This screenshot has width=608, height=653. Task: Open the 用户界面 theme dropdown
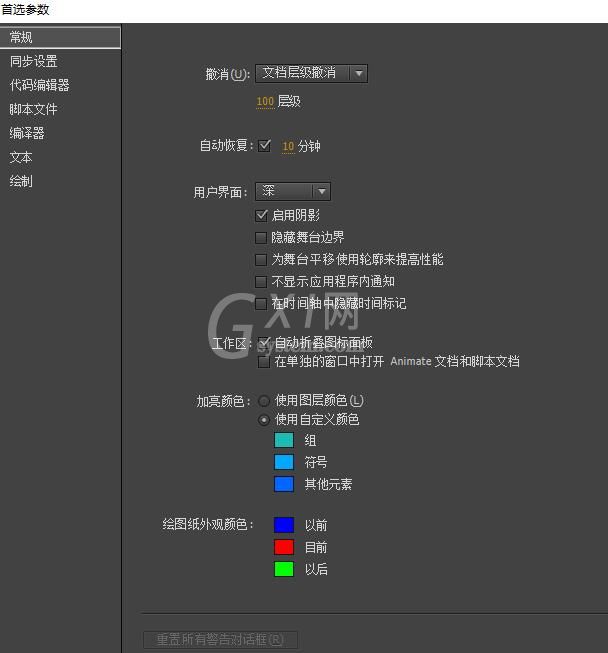click(x=293, y=191)
